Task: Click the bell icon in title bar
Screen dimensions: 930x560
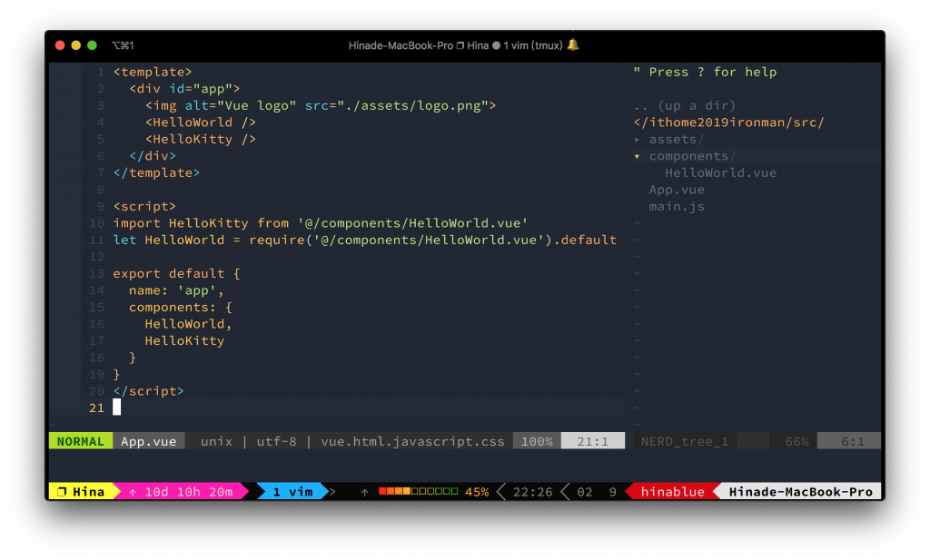Action: click(x=573, y=45)
